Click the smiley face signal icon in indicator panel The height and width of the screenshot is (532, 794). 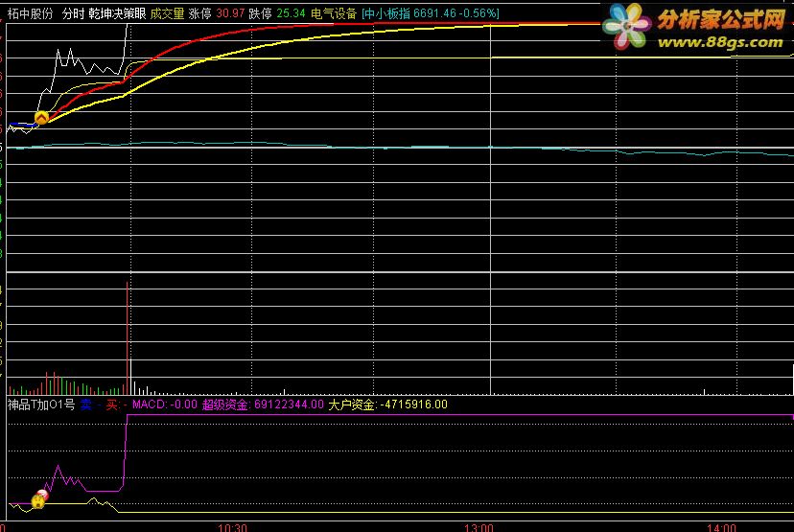pyautogui.click(x=39, y=499)
